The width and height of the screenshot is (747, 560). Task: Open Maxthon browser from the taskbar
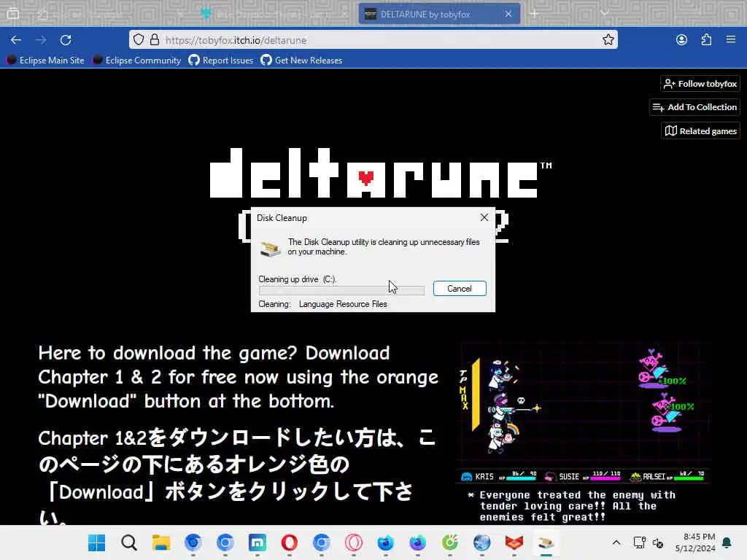258,542
